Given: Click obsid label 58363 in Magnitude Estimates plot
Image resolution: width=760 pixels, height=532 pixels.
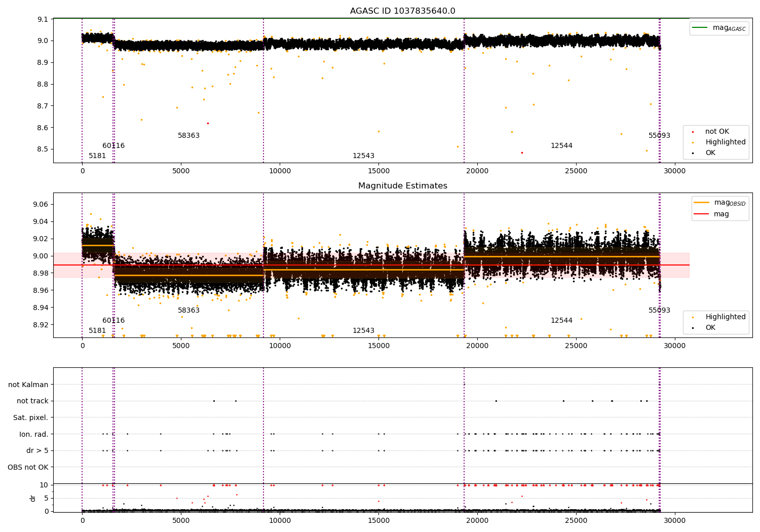Looking at the screenshot, I should click(x=188, y=311).
